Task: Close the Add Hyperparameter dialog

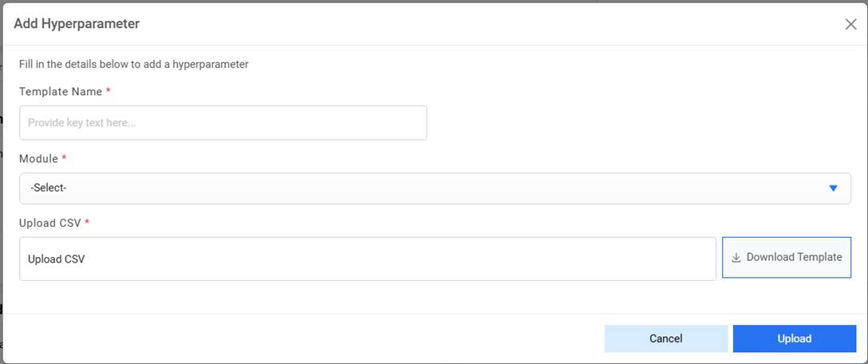Action: [850, 24]
